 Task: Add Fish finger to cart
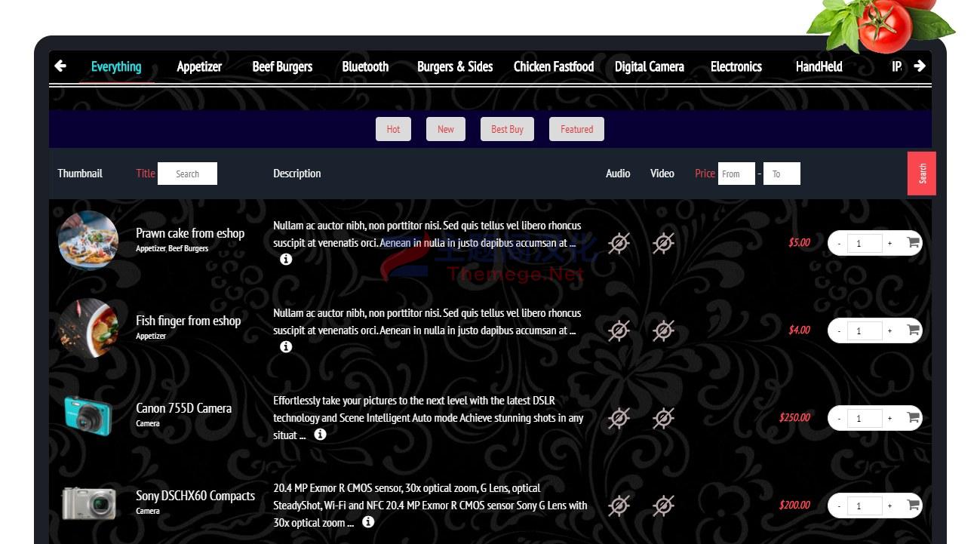pyautogui.click(x=913, y=330)
